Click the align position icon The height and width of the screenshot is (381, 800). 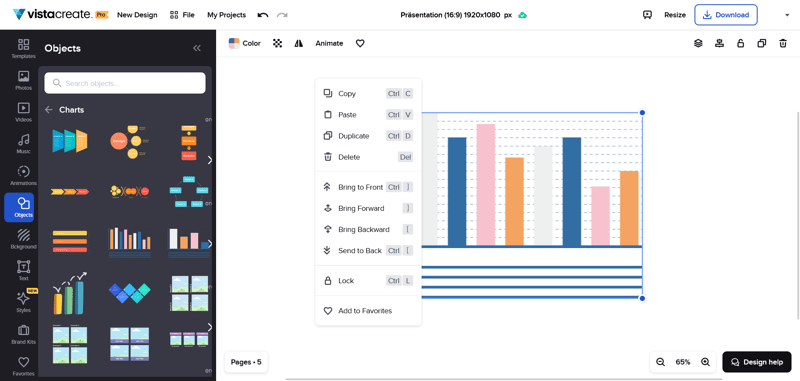tap(719, 43)
